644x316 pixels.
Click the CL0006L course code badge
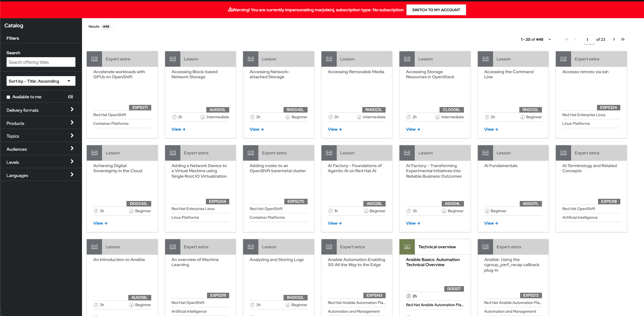452,110
